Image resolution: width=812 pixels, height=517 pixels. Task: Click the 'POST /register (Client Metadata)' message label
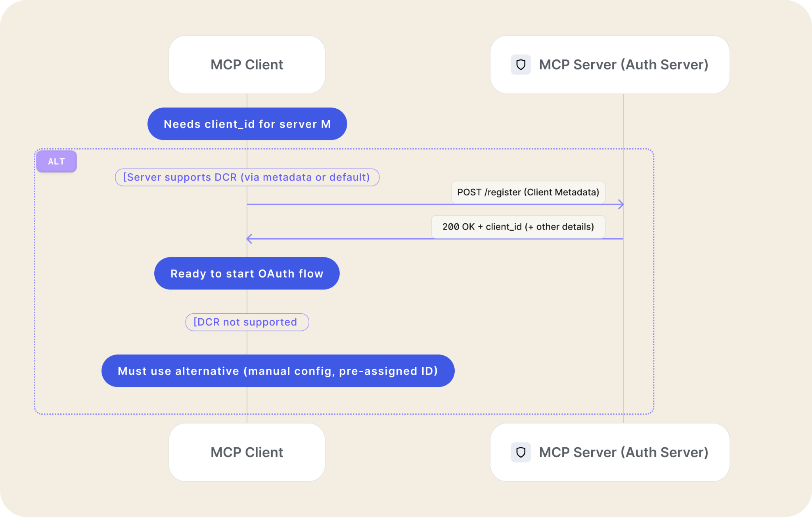click(528, 192)
